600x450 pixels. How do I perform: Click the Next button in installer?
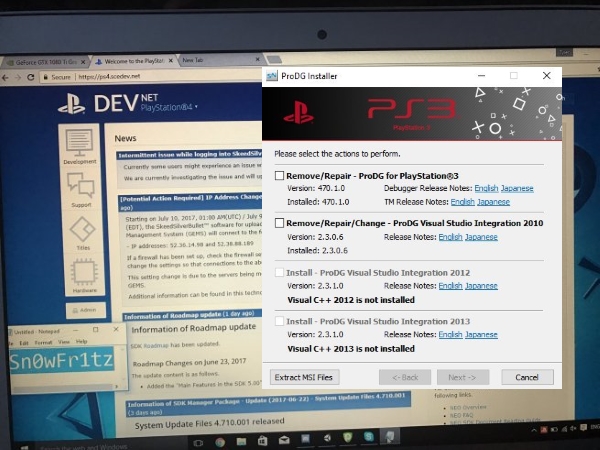click(x=463, y=377)
